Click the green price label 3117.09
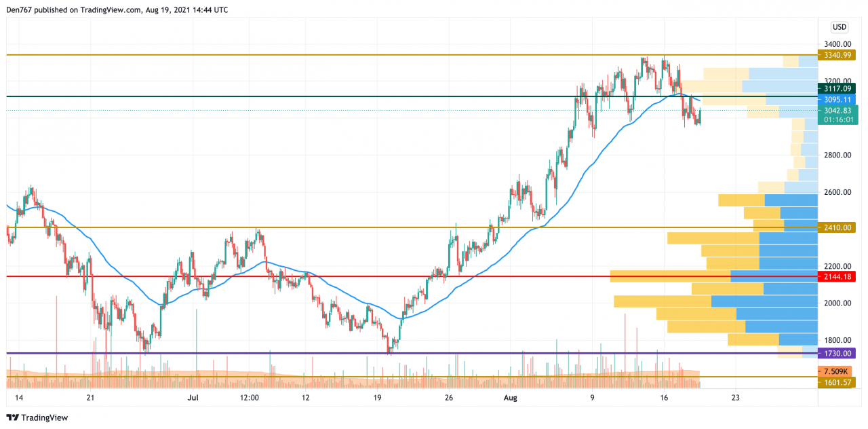868x429 pixels. 838,88
